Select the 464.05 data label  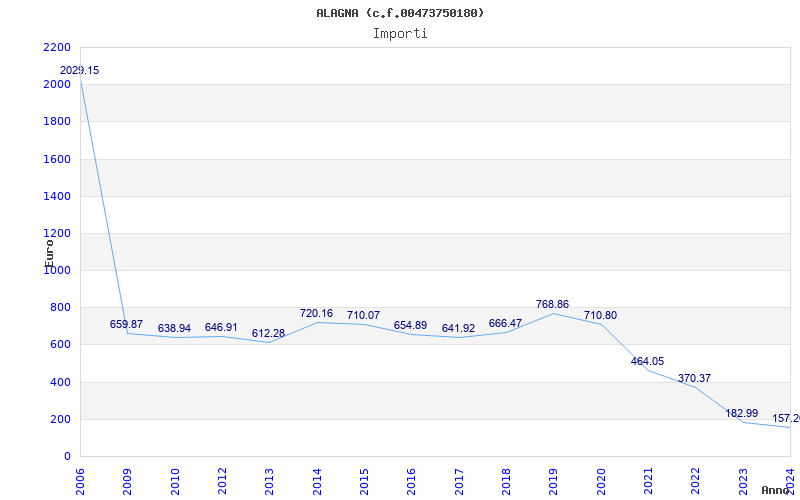click(x=647, y=362)
